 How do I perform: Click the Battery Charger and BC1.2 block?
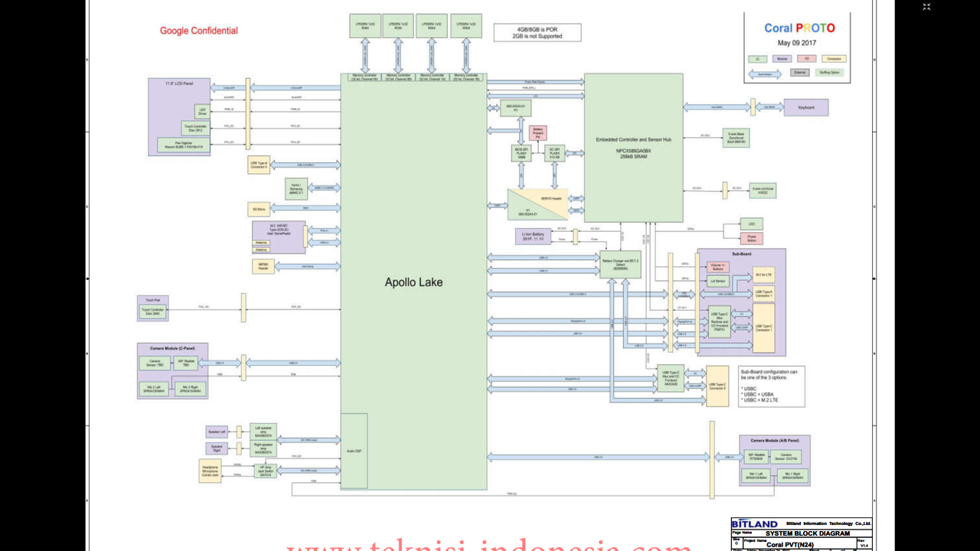coord(621,264)
